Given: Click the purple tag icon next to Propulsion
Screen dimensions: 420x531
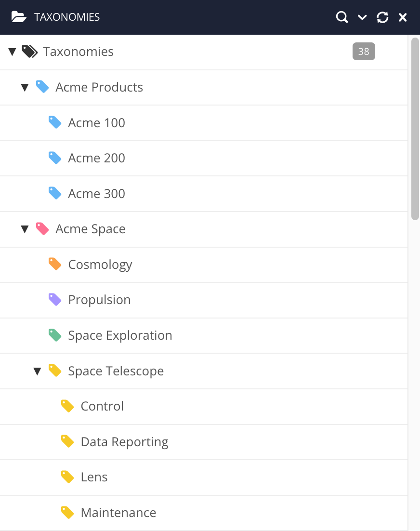Looking at the screenshot, I should coord(55,299).
